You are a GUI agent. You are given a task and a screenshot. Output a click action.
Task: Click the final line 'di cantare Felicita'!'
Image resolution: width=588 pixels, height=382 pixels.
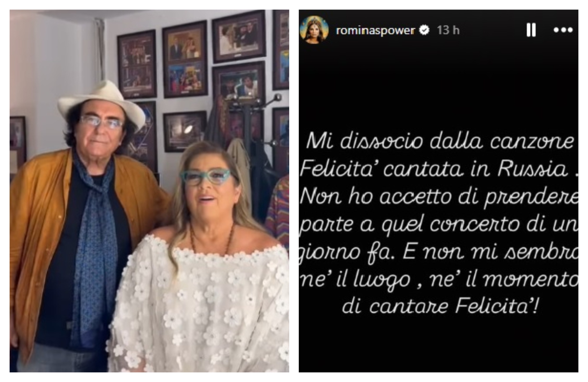point(440,306)
